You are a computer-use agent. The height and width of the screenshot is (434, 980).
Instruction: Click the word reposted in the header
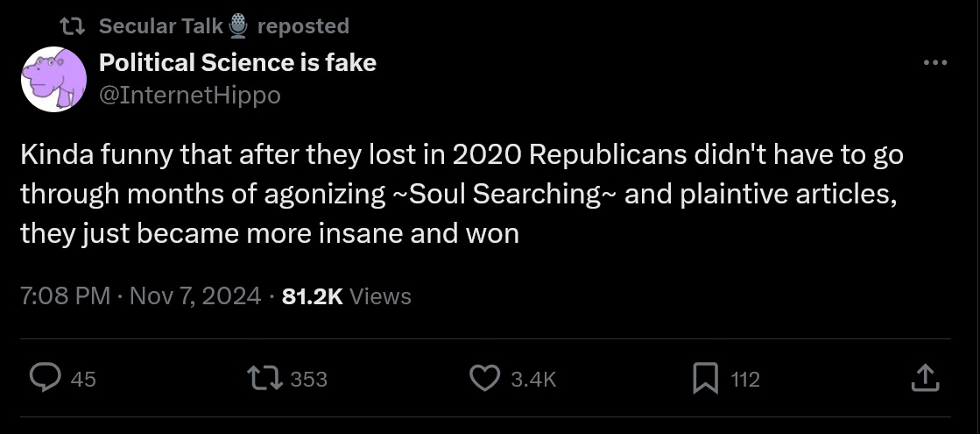303,26
